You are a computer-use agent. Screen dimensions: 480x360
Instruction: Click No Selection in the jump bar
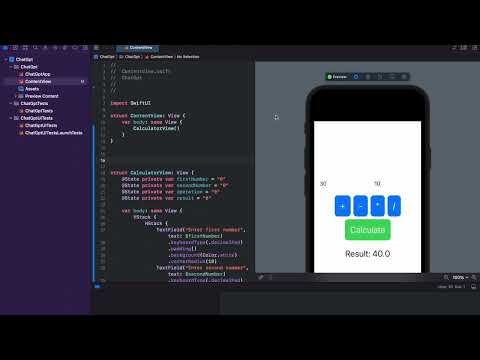click(x=188, y=57)
